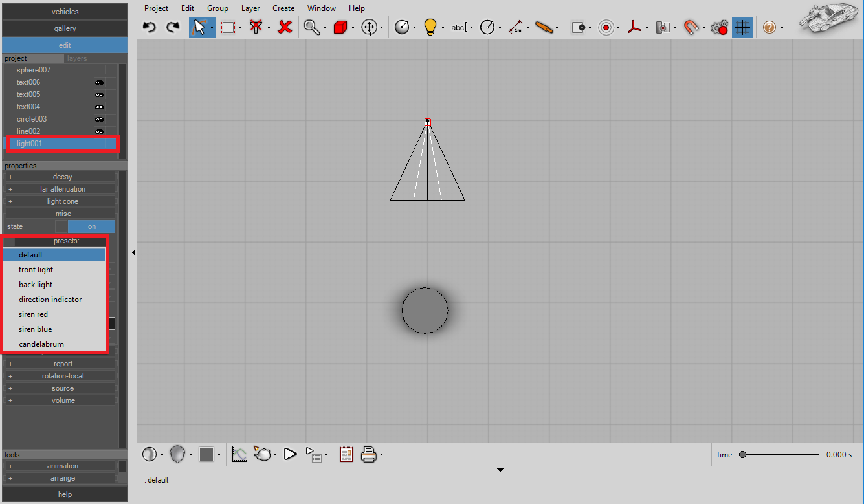Image resolution: width=864 pixels, height=504 pixels.
Task: Select the magnifier zoom tool
Action: point(311,27)
